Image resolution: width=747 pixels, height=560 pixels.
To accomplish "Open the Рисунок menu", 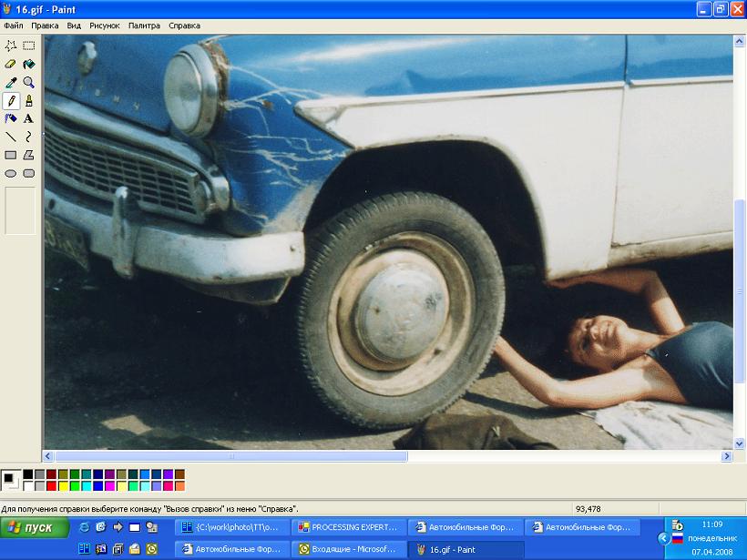I will (x=104, y=25).
